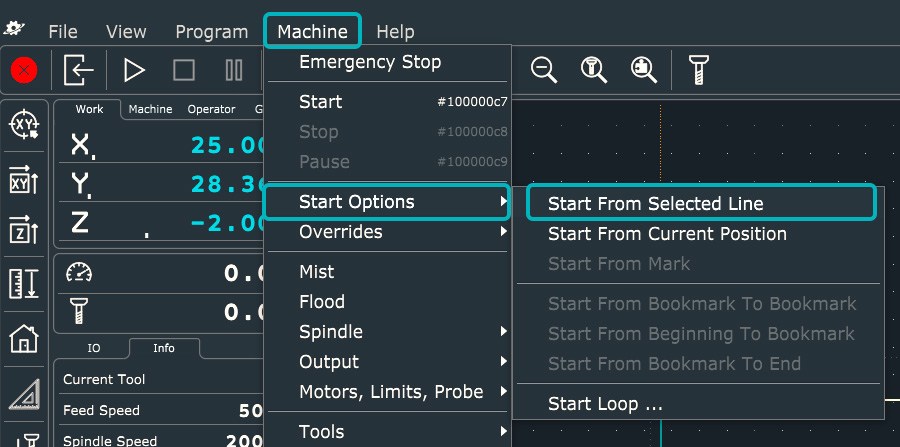Click the Z measure sidebar icon
Image resolution: width=900 pixels, height=447 pixels.
(24, 233)
